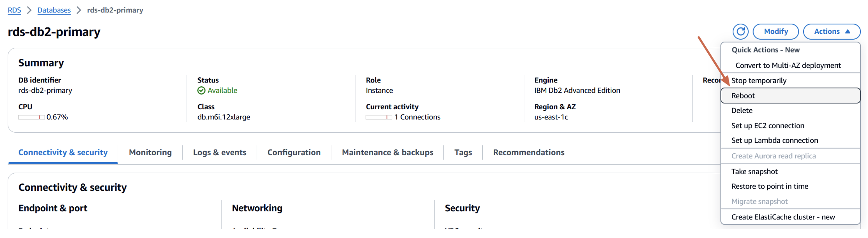
Task: Click the refresh icon button
Action: (x=740, y=32)
